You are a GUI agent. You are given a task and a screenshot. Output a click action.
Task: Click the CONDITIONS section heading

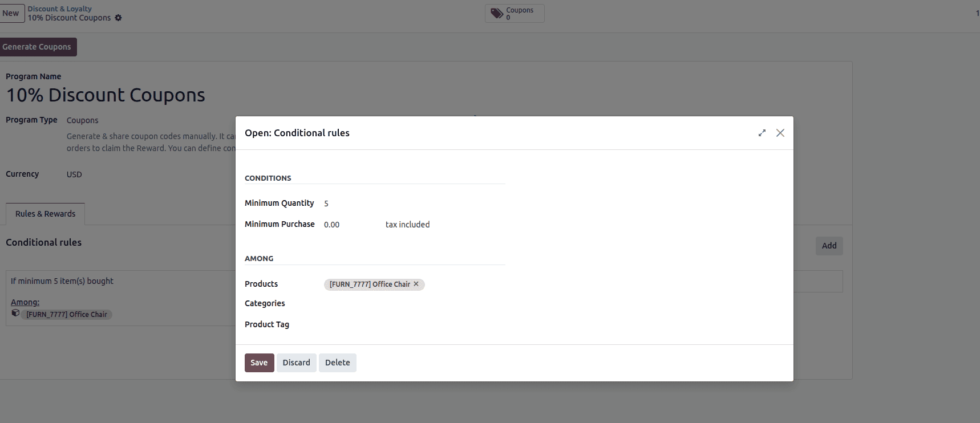268,178
